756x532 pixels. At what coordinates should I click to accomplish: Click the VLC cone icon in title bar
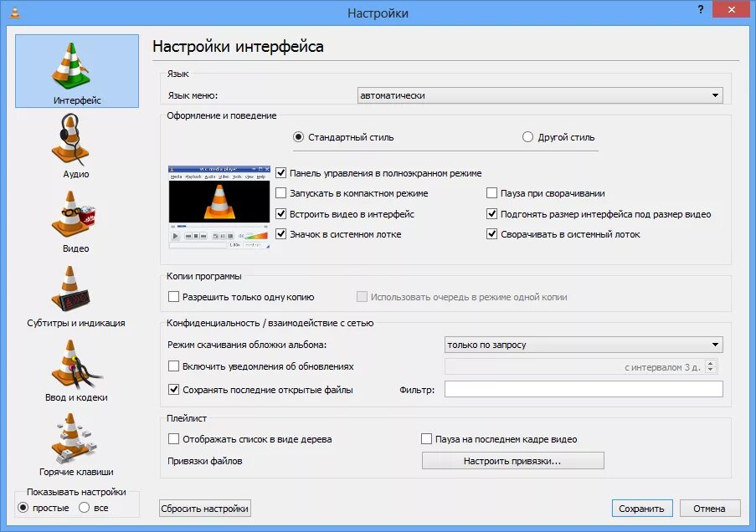pos(15,12)
